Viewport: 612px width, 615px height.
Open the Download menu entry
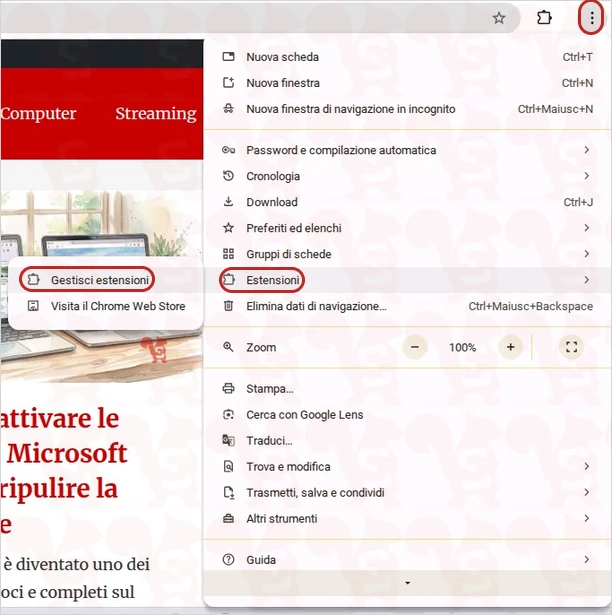tap(407, 202)
